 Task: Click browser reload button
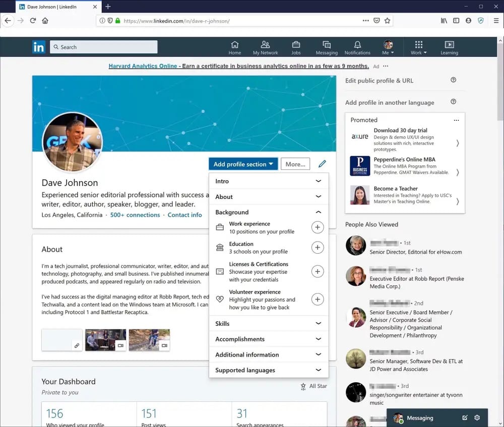pyautogui.click(x=33, y=21)
